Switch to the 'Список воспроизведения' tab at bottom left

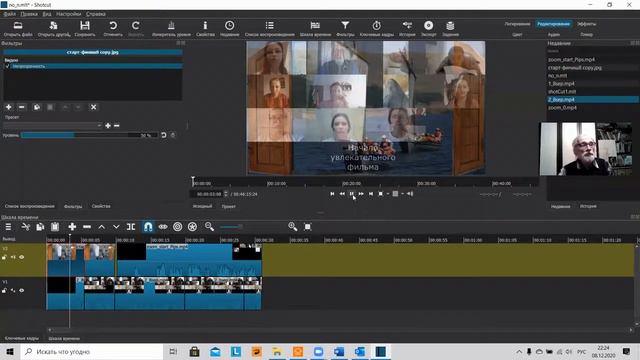[30, 206]
